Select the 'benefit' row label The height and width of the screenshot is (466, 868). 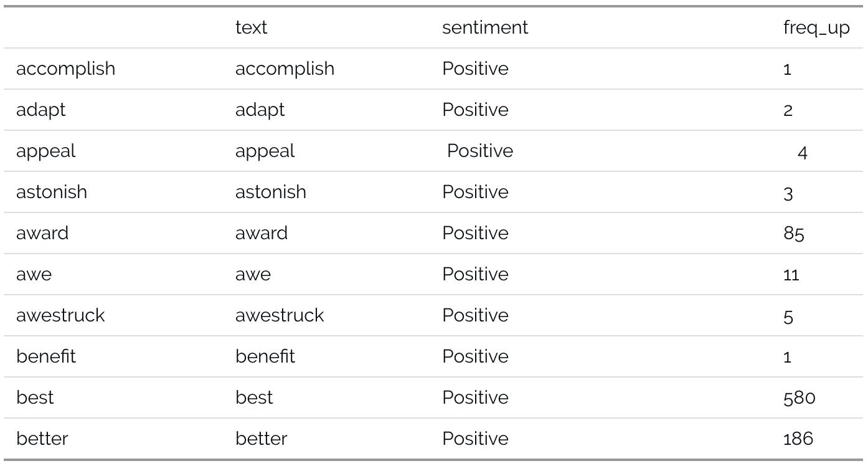click(x=46, y=356)
